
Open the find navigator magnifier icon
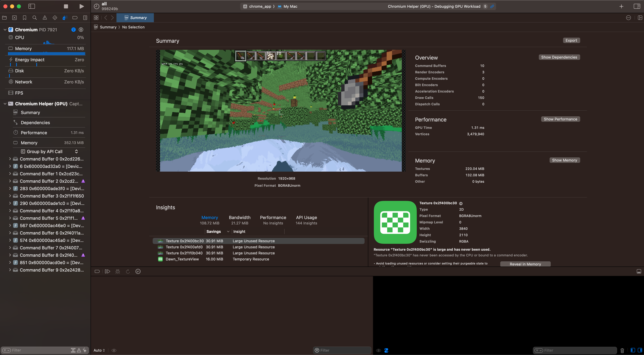click(x=35, y=18)
